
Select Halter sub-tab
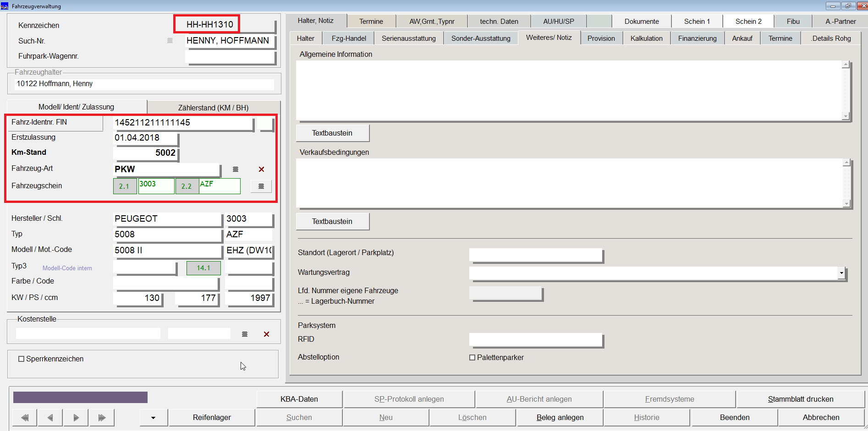click(306, 38)
